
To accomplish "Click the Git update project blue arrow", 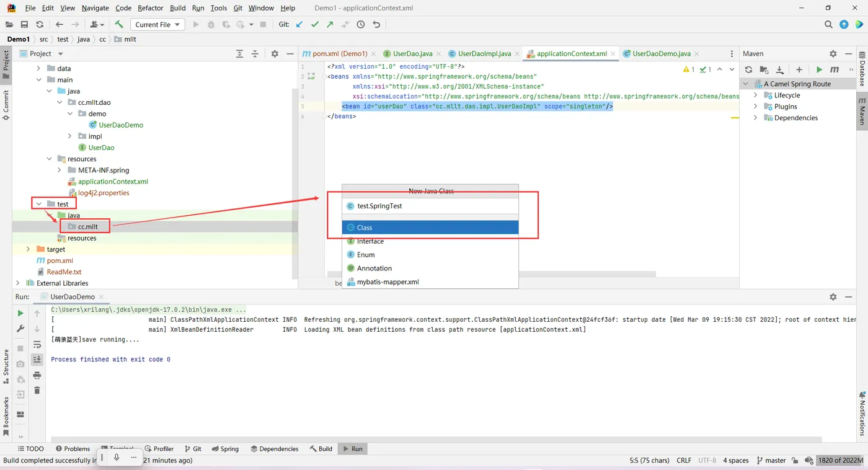I will coord(300,24).
